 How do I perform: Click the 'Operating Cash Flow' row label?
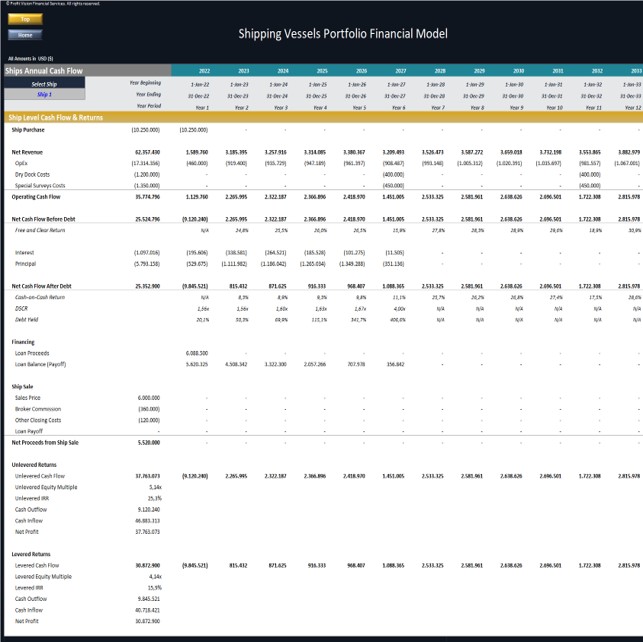[36, 197]
